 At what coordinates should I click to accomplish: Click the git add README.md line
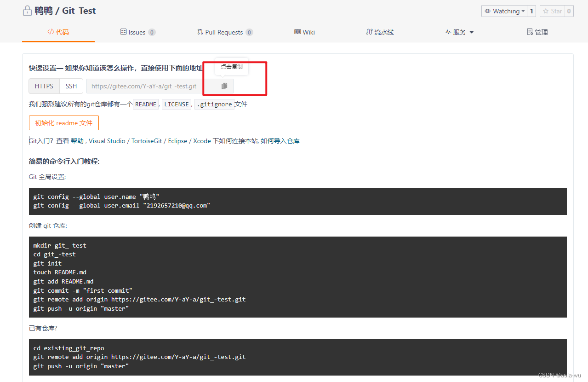click(63, 281)
